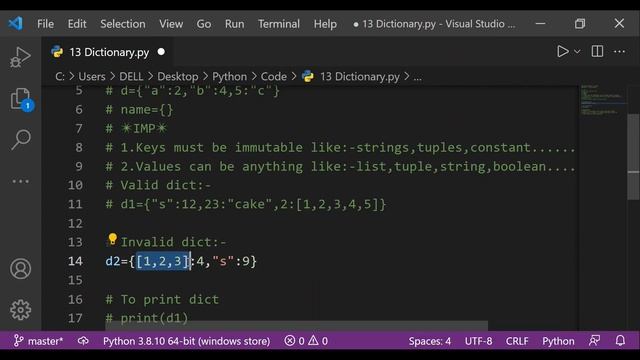Click line number 10 in the gutter
The height and width of the screenshot is (360, 640).
click(75, 185)
